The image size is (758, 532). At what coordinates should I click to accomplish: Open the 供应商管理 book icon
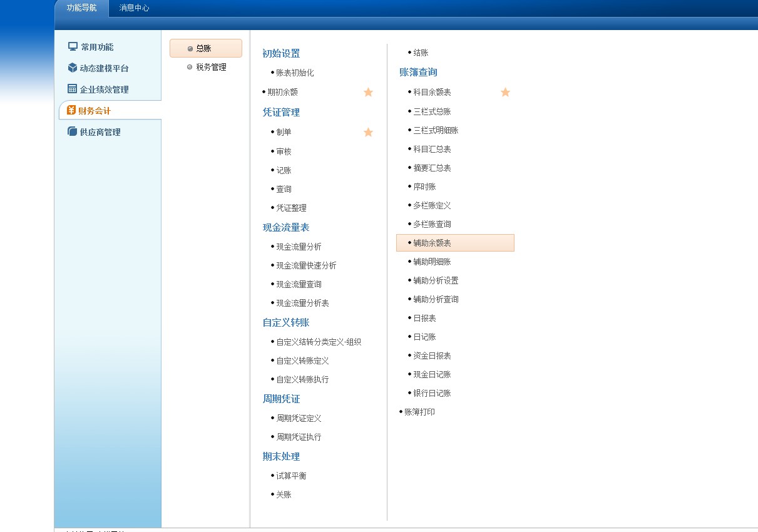pyautogui.click(x=71, y=131)
